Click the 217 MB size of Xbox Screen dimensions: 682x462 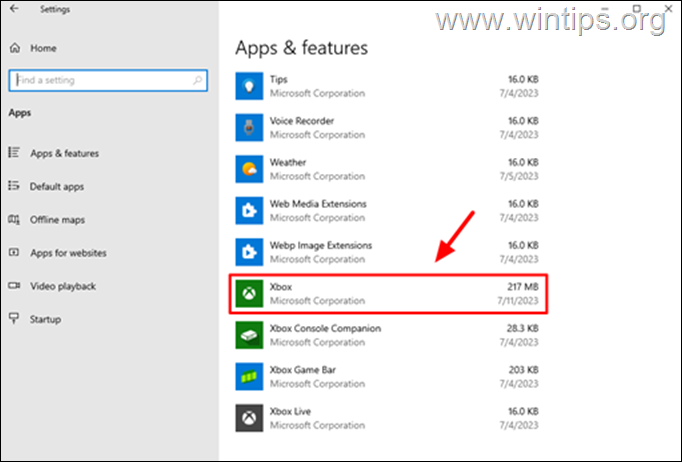pyautogui.click(x=523, y=287)
